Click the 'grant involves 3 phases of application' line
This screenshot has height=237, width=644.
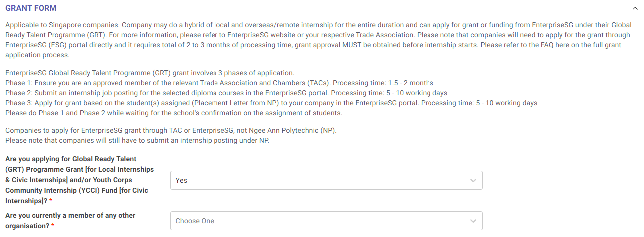point(150,73)
